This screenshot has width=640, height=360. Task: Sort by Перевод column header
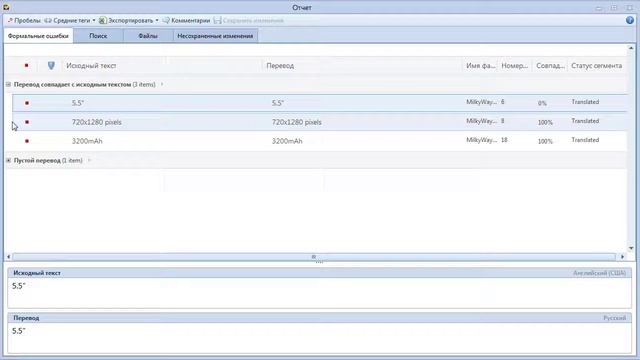tap(280, 66)
